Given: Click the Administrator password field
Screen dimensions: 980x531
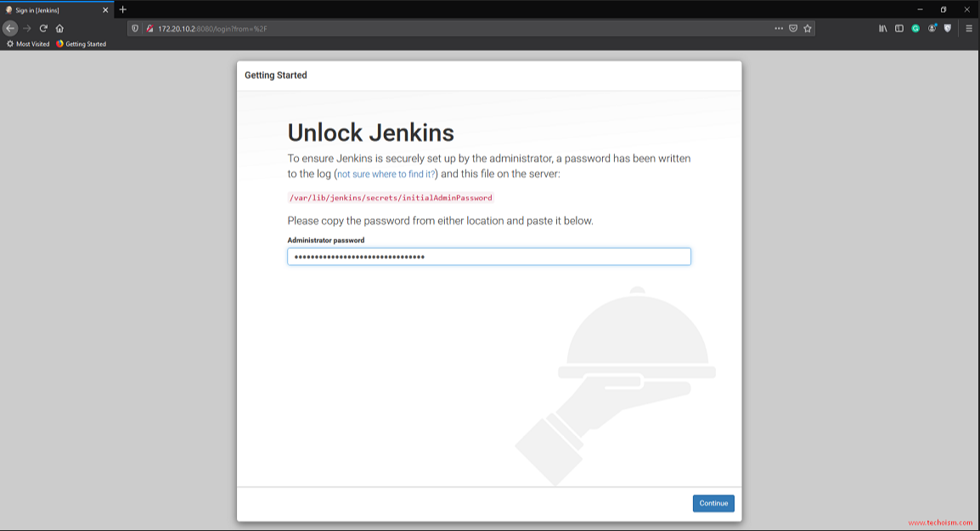Looking at the screenshot, I should [x=489, y=257].
